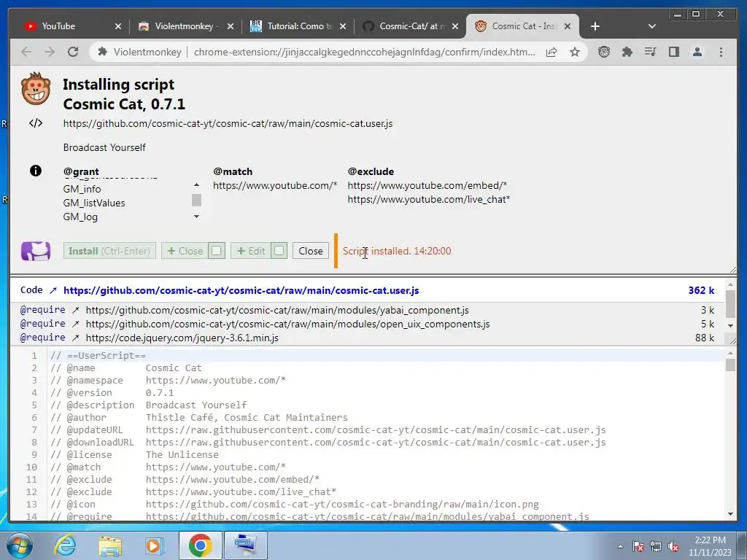
Task: Click the + Close button
Action: (x=185, y=251)
